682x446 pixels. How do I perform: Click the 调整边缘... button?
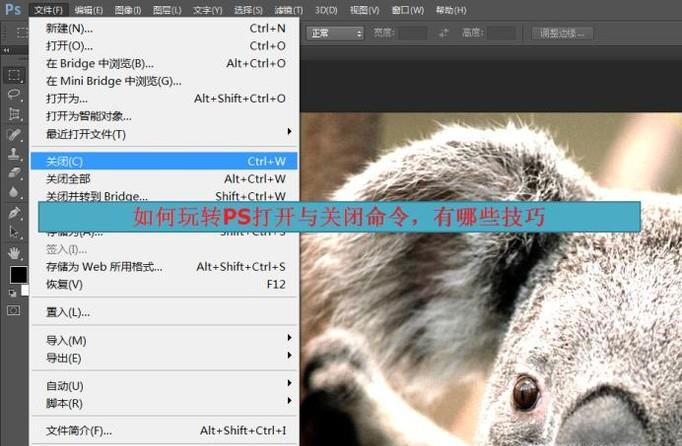[562, 33]
